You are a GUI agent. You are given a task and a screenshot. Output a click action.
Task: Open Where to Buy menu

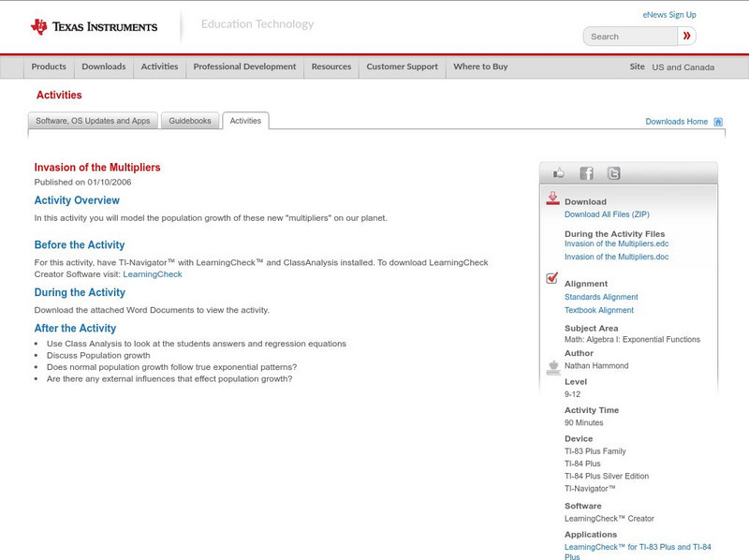pyautogui.click(x=480, y=66)
